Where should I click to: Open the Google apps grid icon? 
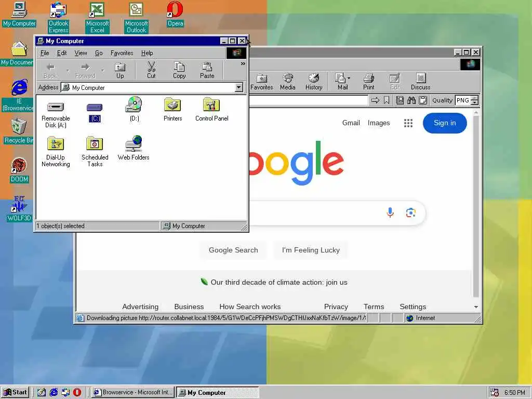(x=408, y=123)
